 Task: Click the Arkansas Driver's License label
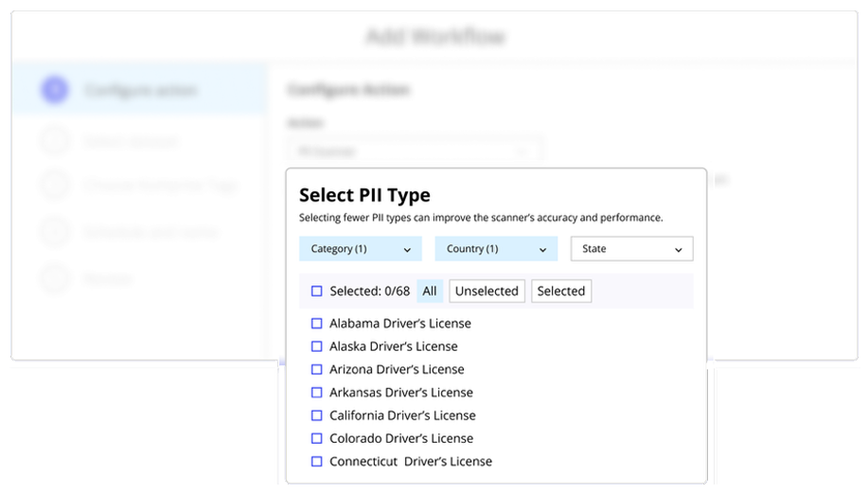(x=401, y=393)
